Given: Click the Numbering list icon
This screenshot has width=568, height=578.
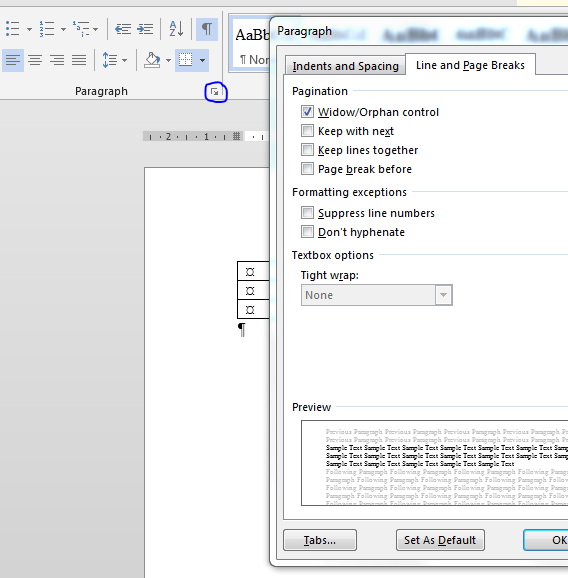Looking at the screenshot, I should [x=47, y=29].
